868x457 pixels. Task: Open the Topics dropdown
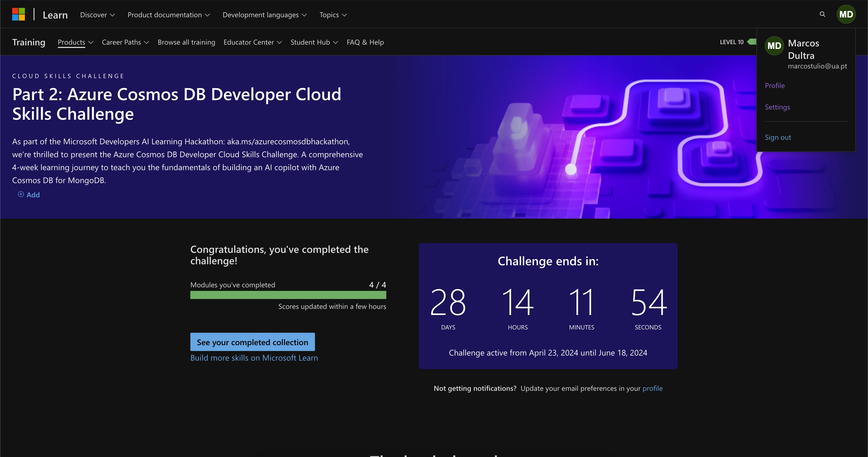click(x=332, y=14)
